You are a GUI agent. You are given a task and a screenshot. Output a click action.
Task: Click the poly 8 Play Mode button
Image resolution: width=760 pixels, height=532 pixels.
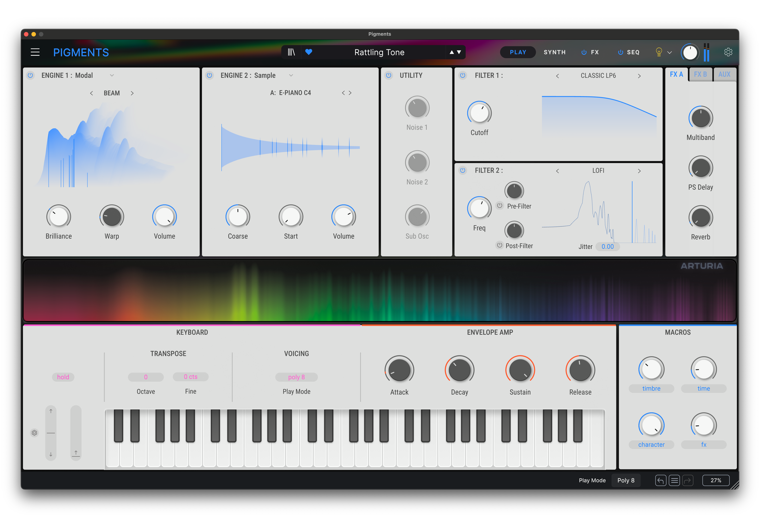[296, 377]
